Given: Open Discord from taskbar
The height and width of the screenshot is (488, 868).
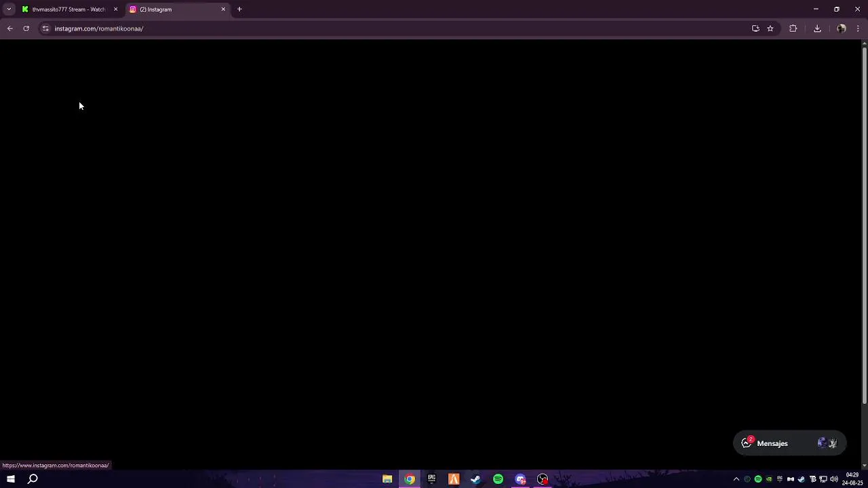Looking at the screenshot, I should (520, 479).
